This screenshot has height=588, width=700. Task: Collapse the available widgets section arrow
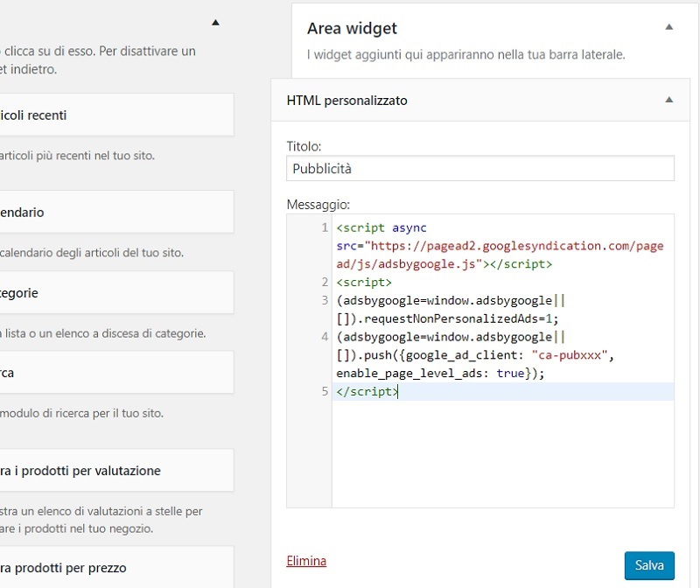coord(215,23)
